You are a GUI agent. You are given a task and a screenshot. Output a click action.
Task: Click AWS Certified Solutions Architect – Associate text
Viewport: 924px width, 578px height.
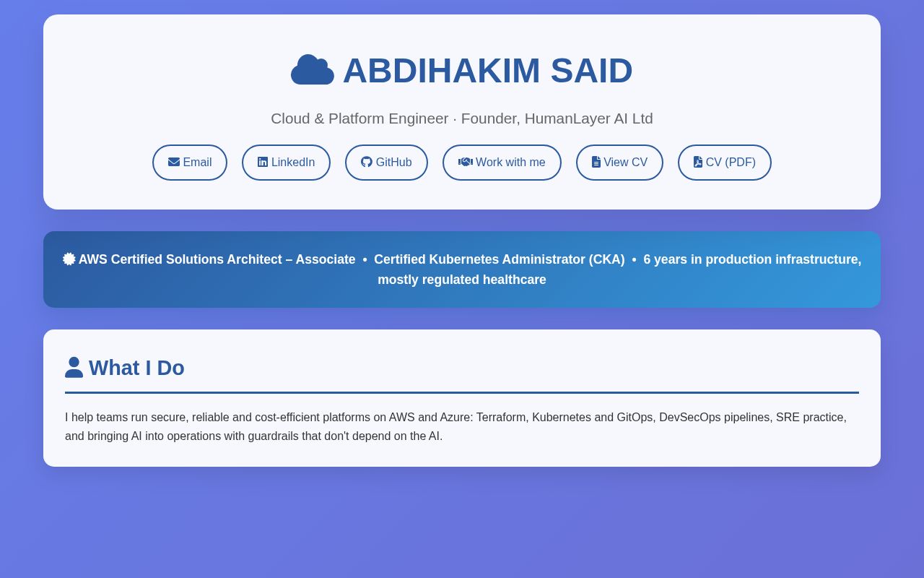click(x=217, y=259)
